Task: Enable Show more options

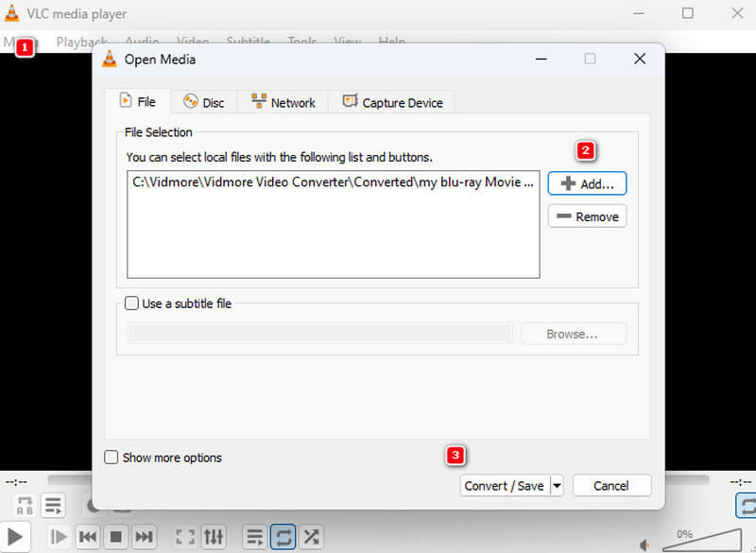Action: [x=111, y=458]
